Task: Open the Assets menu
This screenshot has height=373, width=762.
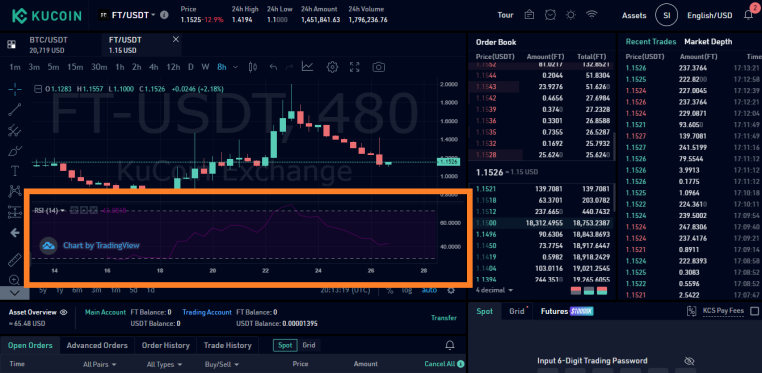Action: [634, 16]
